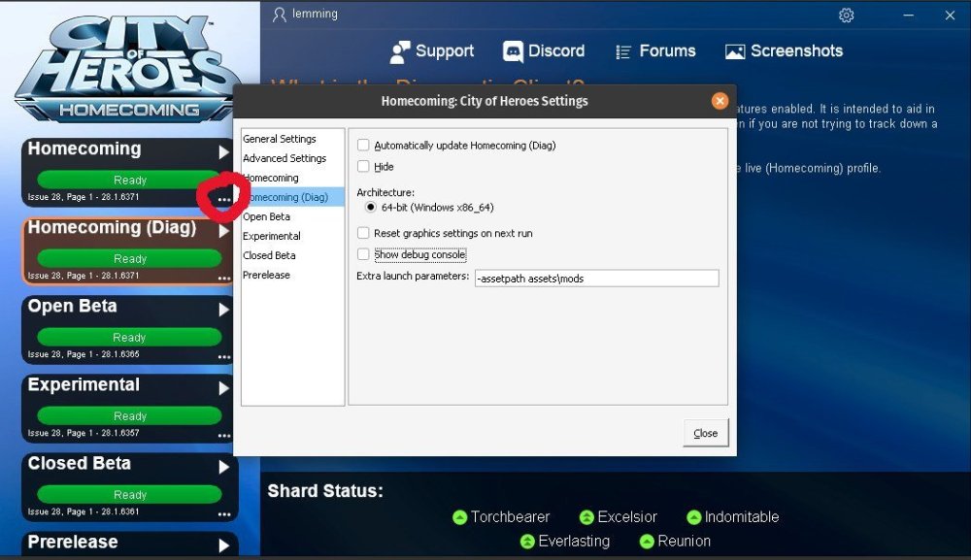Open three-dot menu on Open Beta profile

pyautogui.click(x=224, y=356)
